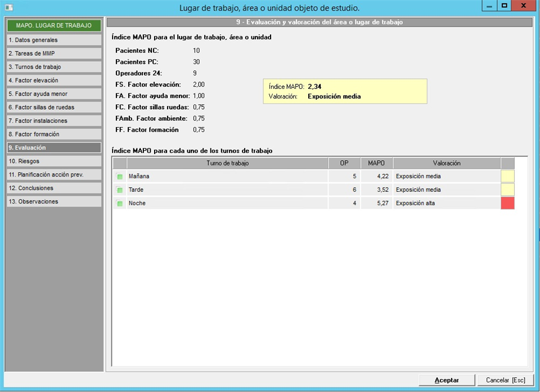540x392 pixels.
Task: Click the yellow swatch for Mañana shift
Action: (507, 177)
